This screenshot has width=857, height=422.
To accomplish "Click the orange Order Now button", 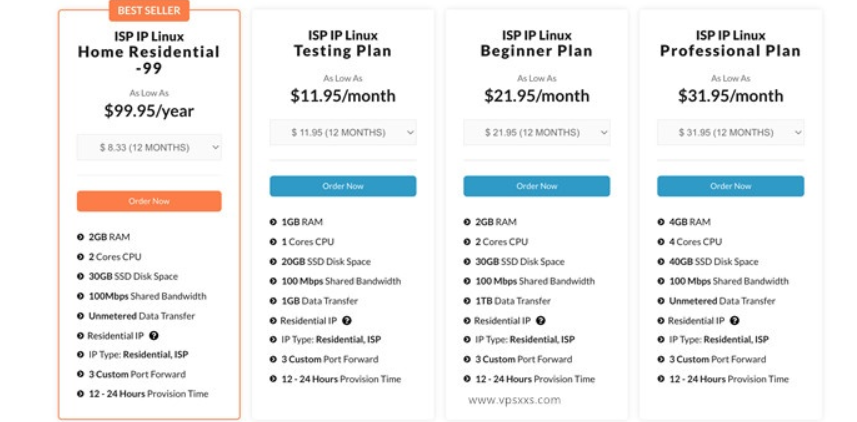I will [x=149, y=201].
